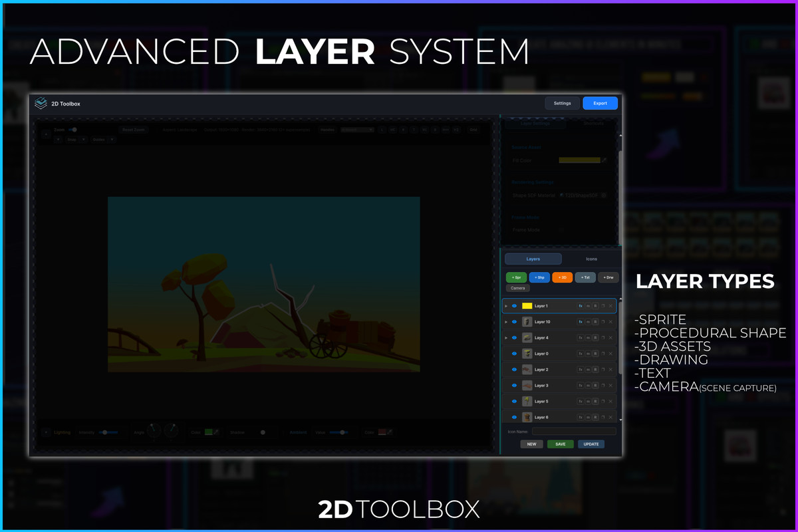Delete Layer 1 using its X icon
This screenshot has height=532, width=798.
[610, 306]
